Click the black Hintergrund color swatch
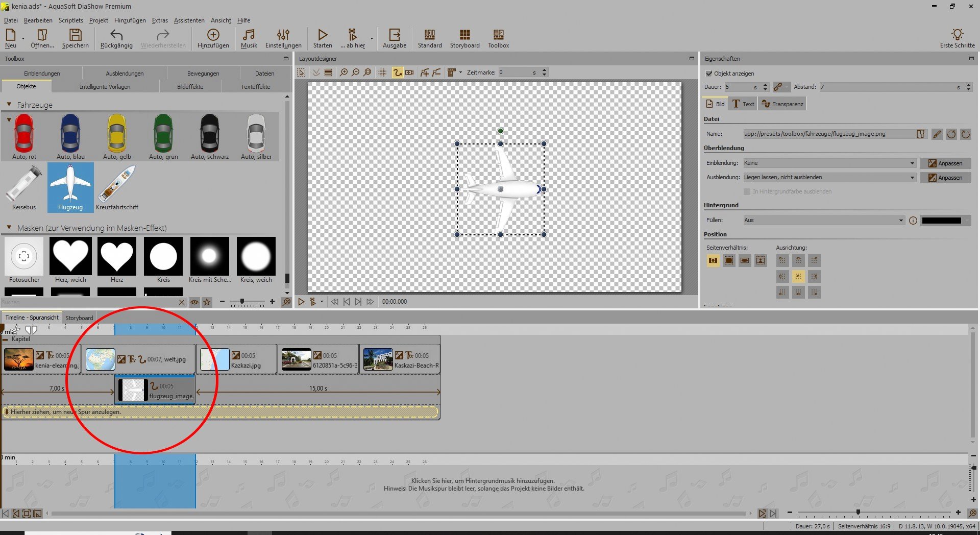Image resolution: width=980 pixels, height=535 pixels. pyautogui.click(x=941, y=221)
